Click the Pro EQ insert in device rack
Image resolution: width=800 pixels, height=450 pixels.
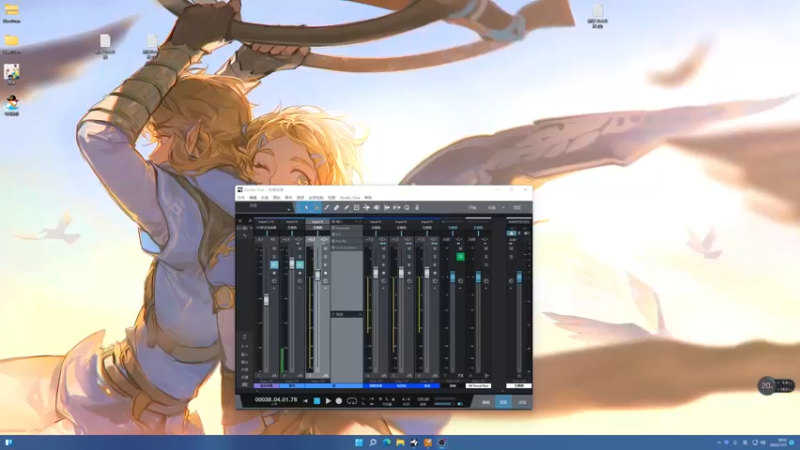click(347, 241)
